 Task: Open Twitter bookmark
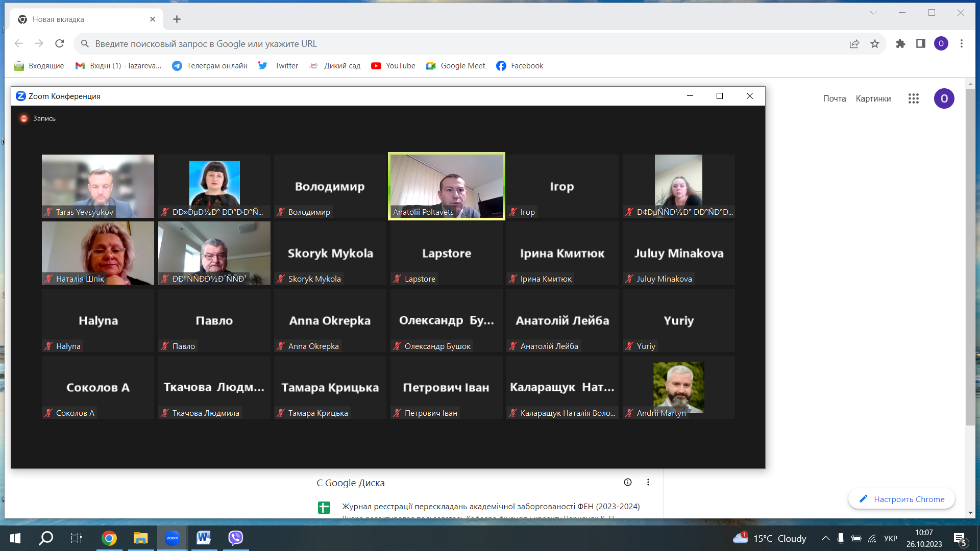click(x=278, y=66)
